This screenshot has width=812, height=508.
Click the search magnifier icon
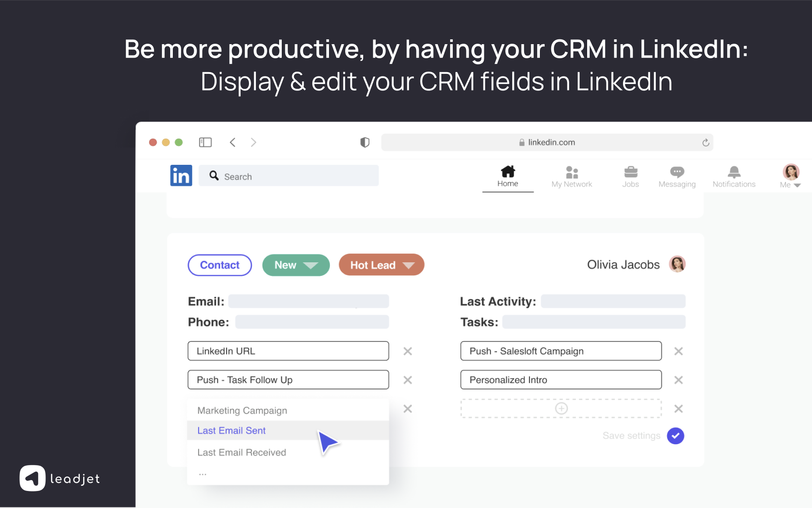214,176
